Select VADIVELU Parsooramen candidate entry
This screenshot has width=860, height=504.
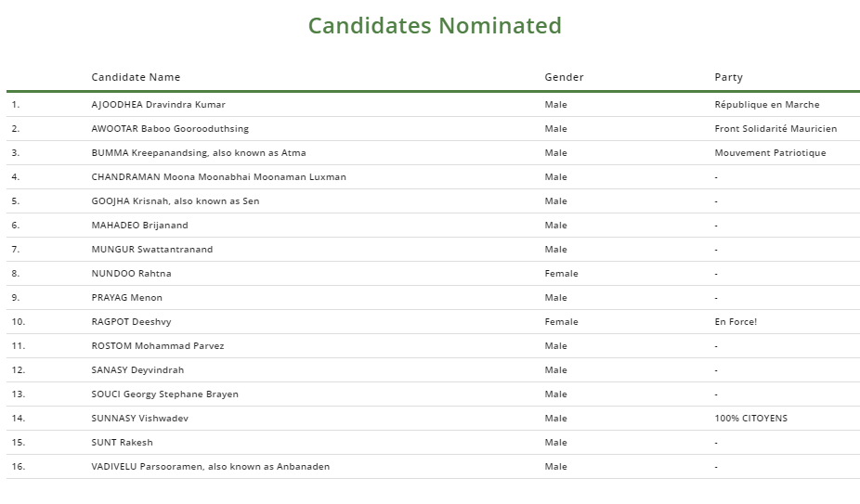[x=210, y=467]
